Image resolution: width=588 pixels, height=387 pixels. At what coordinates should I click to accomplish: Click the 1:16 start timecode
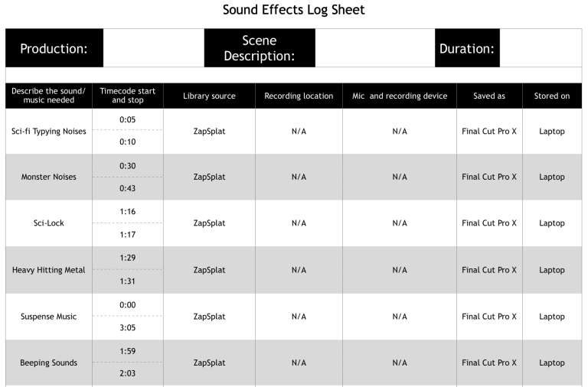[128, 212]
